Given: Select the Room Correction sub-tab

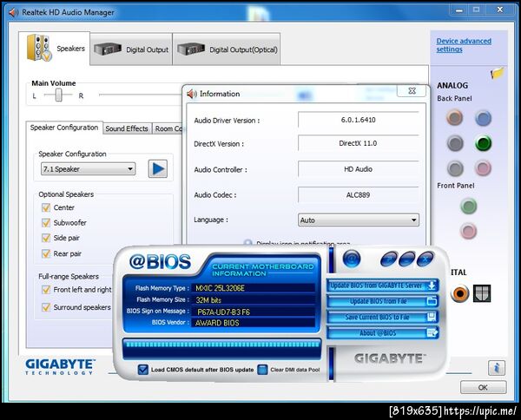Looking at the screenshot, I should [168, 128].
